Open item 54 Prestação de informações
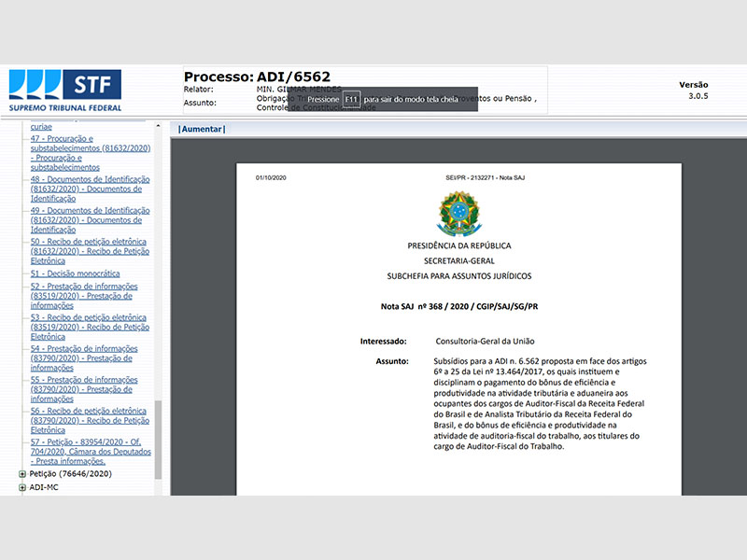The image size is (747, 560). [x=84, y=358]
